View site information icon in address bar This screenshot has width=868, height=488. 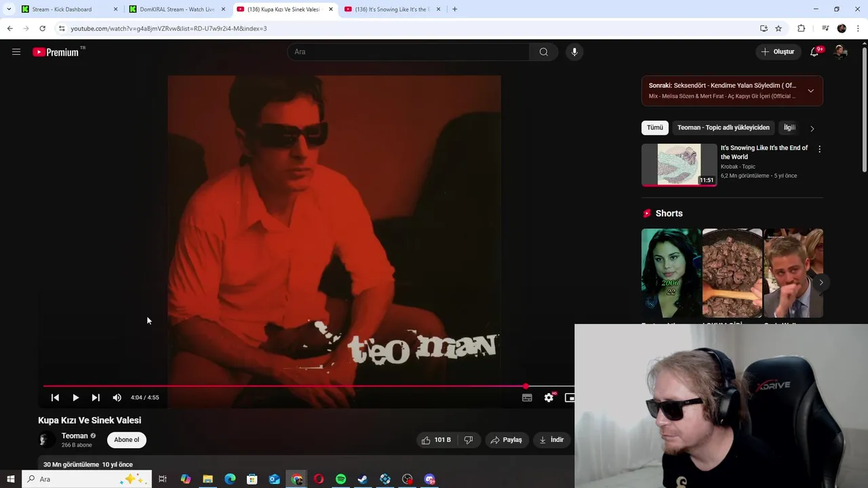62,28
